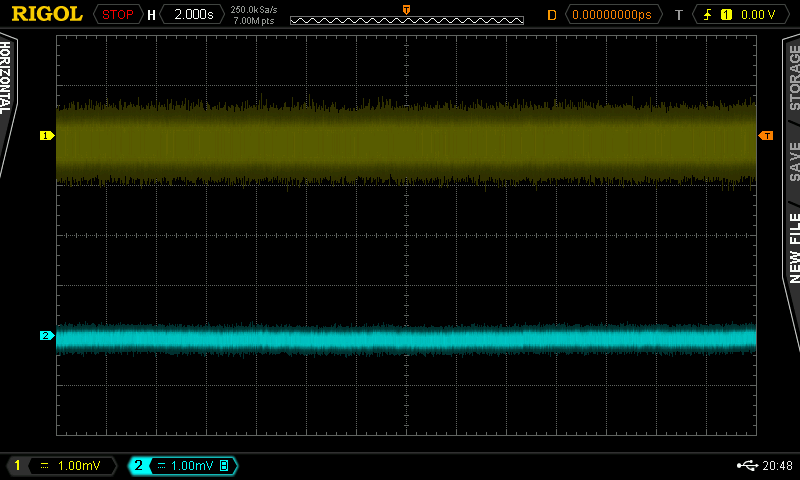This screenshot has height=480, width=800.
Task: Toggle the channel 1 number badge
Action: coord(17,466)
